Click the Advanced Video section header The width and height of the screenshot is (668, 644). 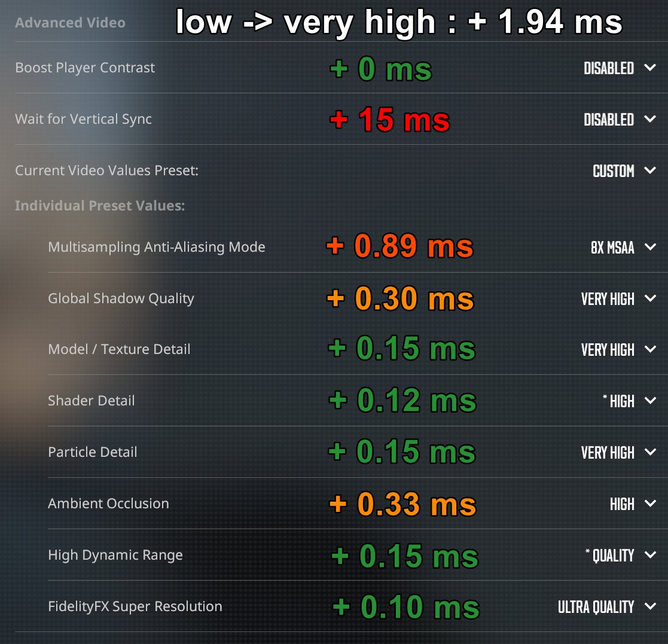coord(70,23)
